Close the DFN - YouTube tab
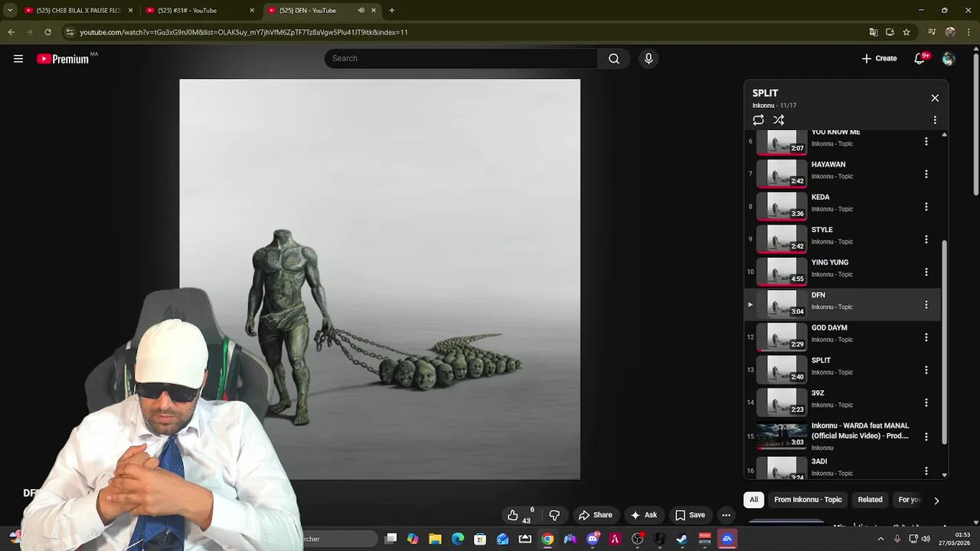The image size is (980, 551). pos(374,11)
